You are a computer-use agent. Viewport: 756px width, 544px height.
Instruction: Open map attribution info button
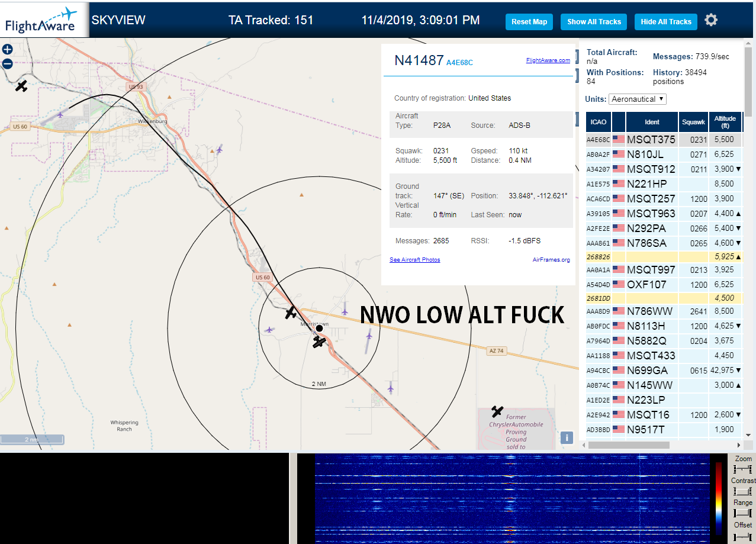tap(567, 437)
